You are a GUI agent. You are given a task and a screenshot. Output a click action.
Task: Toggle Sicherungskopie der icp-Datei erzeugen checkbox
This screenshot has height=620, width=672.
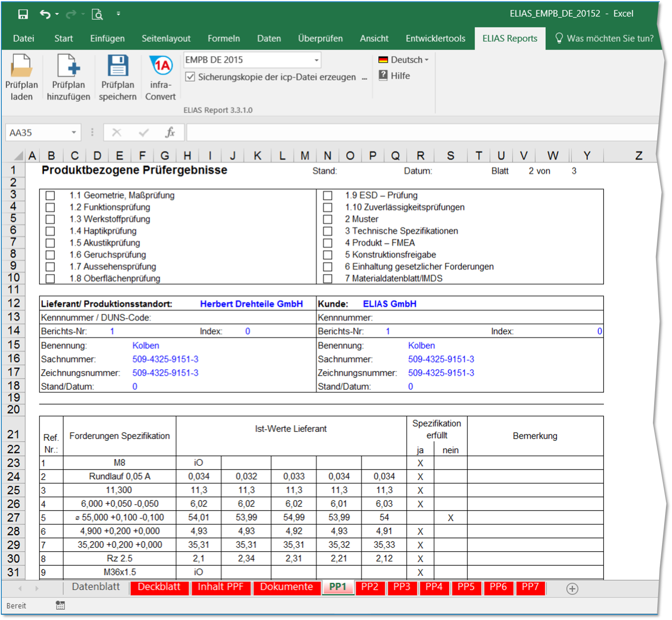click(190, 77)
